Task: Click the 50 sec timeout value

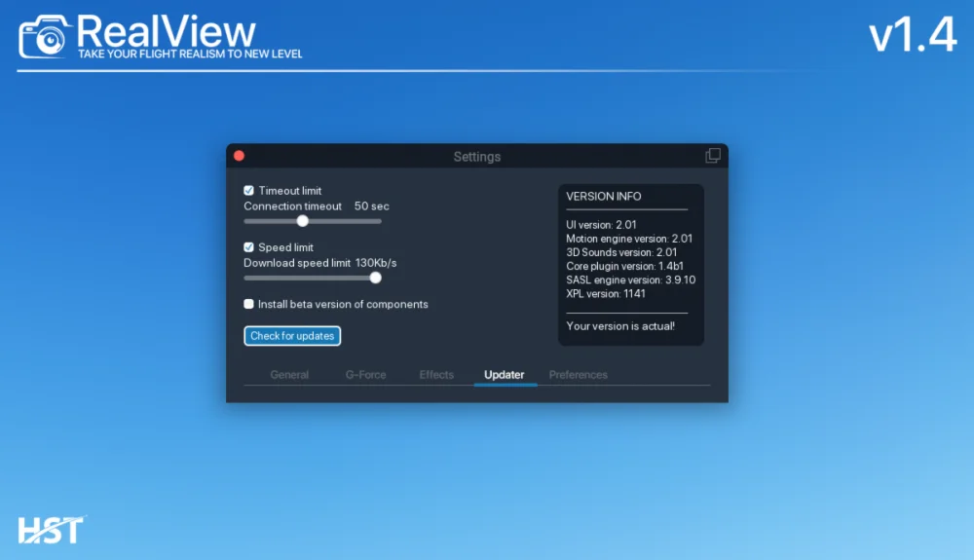Action: (x=371, y=206)
